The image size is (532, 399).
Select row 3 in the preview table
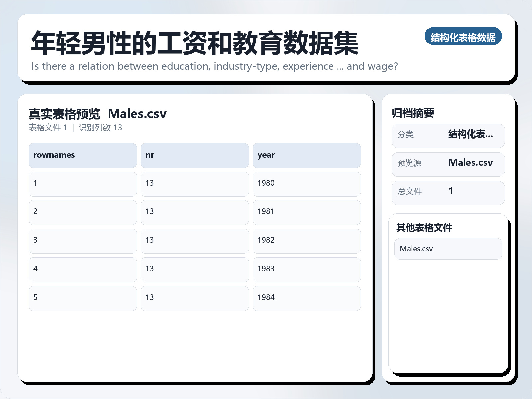point(82,241)
